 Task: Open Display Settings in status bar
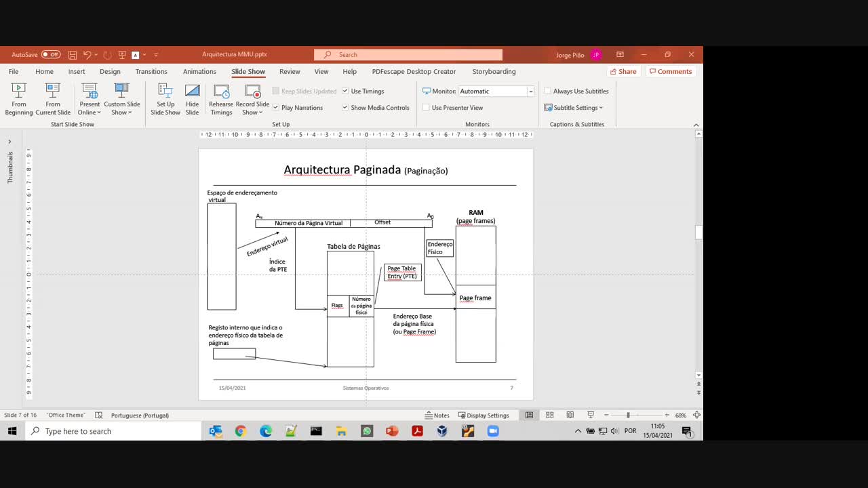coord(484,415)
